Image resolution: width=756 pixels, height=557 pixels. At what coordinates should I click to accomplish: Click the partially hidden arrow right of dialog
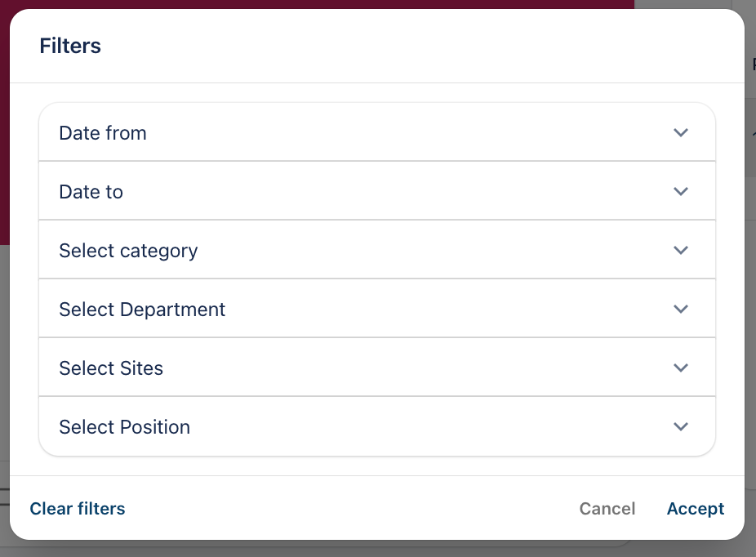(x=753, y=133)
